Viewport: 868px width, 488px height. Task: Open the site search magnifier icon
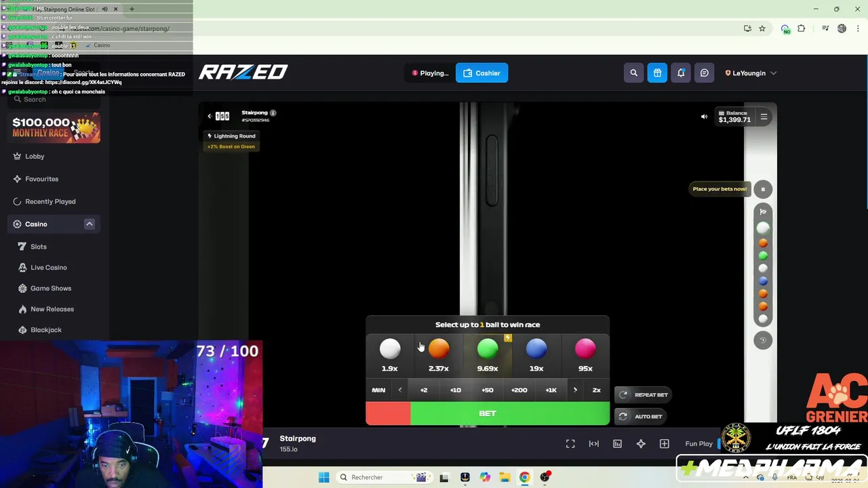click(x=633, y=73)
